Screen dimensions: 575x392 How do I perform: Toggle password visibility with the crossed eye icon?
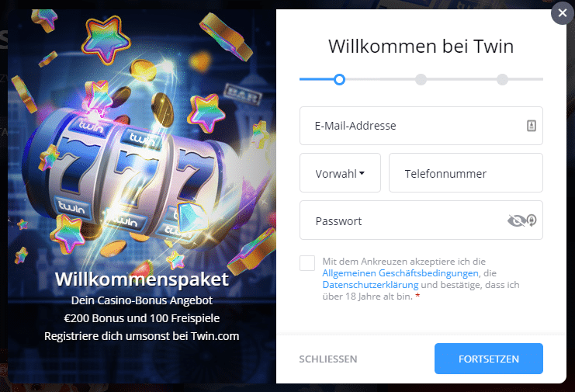[x=516, y=220]
